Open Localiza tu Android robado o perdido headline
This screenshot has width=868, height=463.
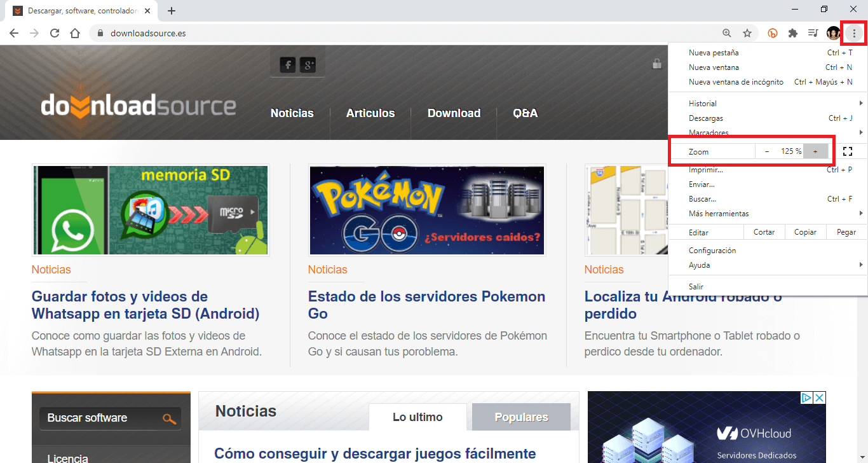click(x=683, y=305)
